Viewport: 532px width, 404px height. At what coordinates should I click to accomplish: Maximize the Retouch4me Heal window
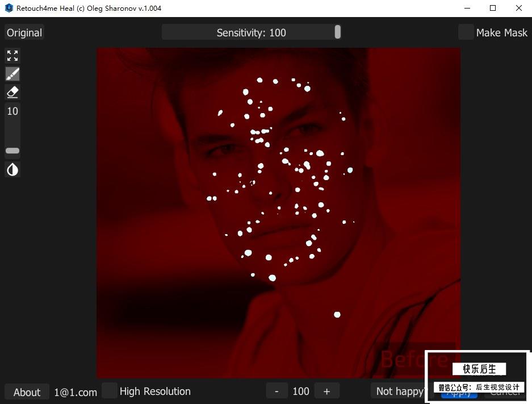click(493, 8)
